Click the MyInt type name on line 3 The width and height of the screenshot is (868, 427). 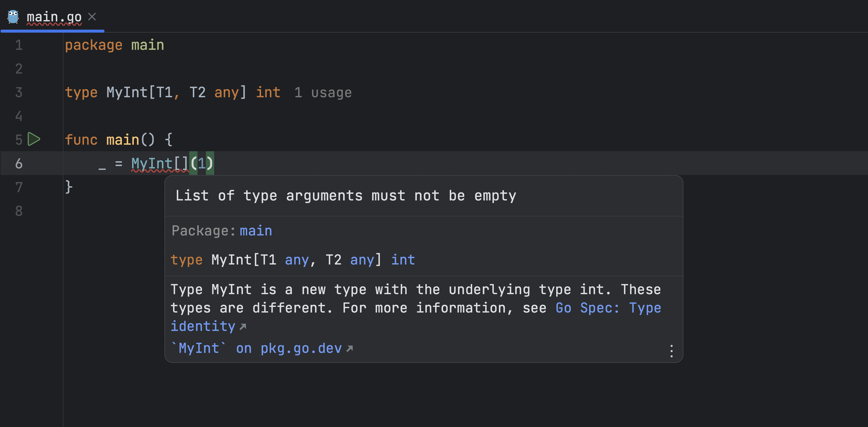127,93
